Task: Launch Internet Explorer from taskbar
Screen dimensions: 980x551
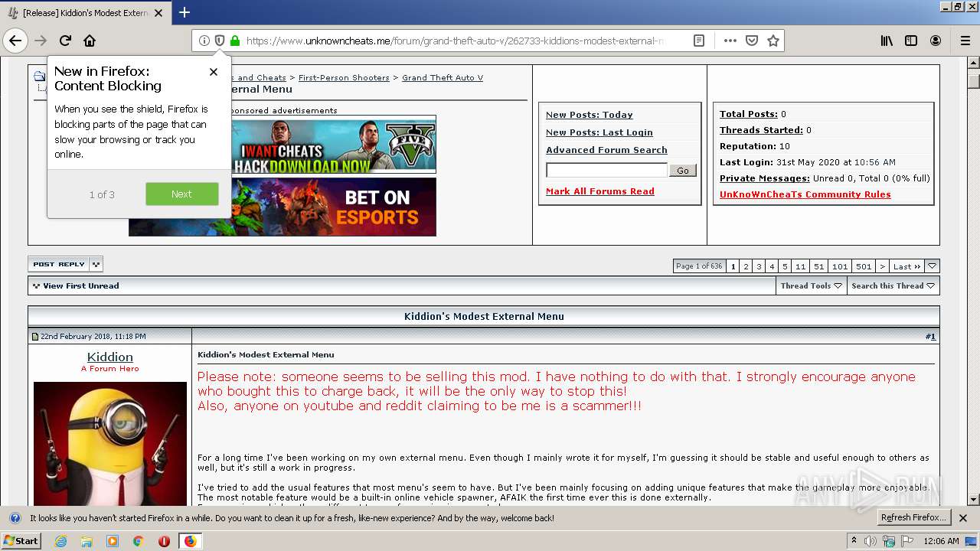Action: pos(60,541)
